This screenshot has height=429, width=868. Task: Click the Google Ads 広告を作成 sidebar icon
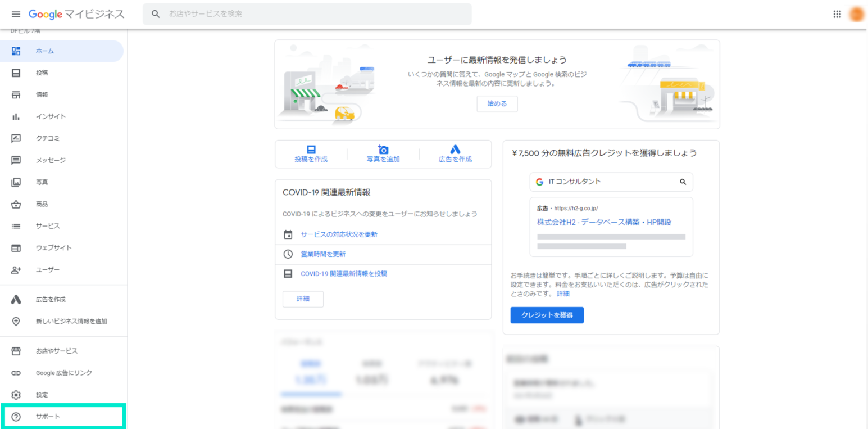[x=16, y=300]
